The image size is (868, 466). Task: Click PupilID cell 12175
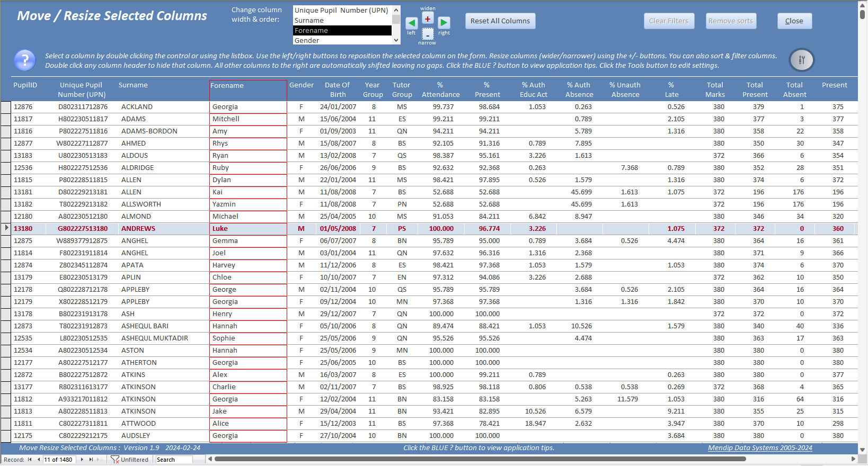tap(23, 436)
